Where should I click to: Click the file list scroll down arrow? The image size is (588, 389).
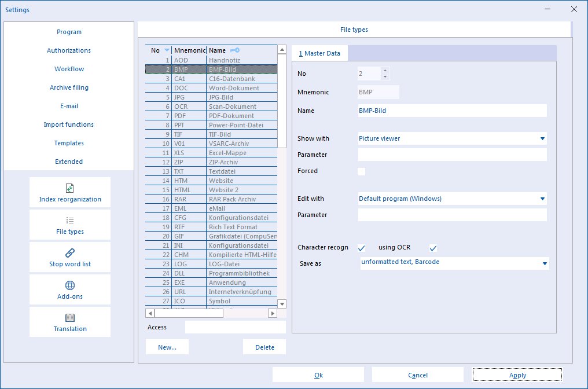click(x=282, y=303)
